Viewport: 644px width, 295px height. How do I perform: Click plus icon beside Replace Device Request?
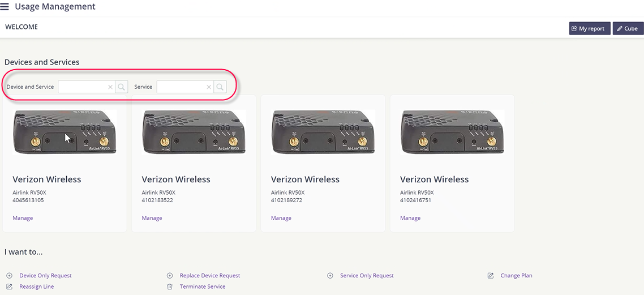pyautogui.click(x=170, y=276)
